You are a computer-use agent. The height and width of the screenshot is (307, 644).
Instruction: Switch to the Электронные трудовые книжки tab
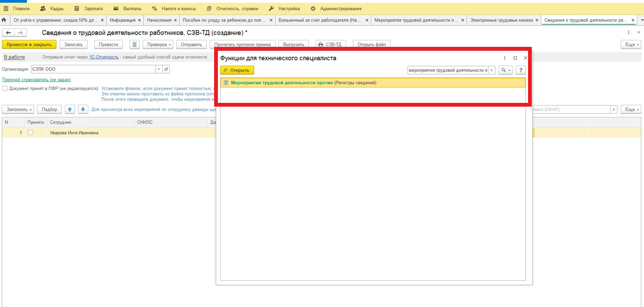501,20
